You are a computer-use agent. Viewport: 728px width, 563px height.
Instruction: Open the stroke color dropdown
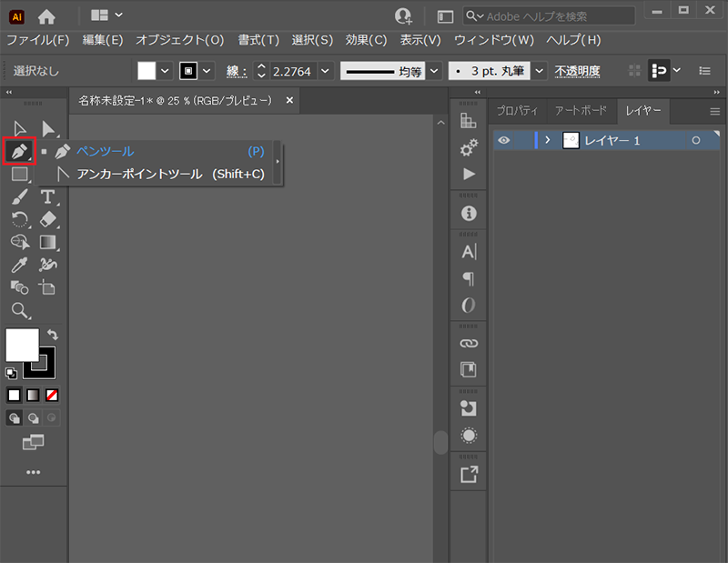point(207,71)
